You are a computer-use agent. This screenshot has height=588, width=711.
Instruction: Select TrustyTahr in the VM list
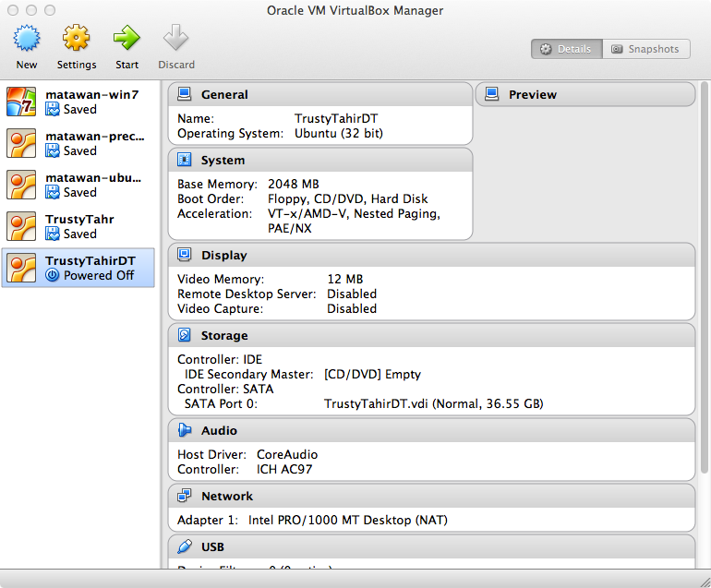78,226
